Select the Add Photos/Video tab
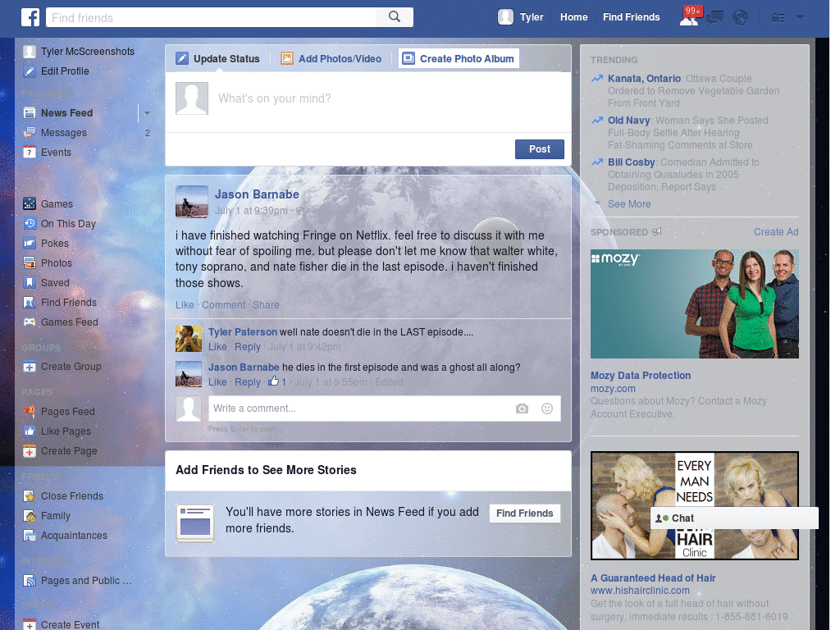 pos(331,58)
